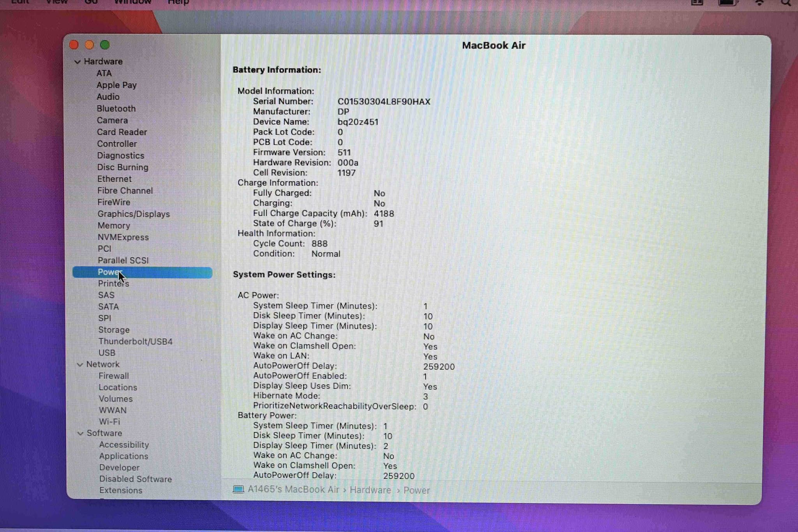Select Volumes under Network
Screen dimensions: 798x532
pos(116,399)
